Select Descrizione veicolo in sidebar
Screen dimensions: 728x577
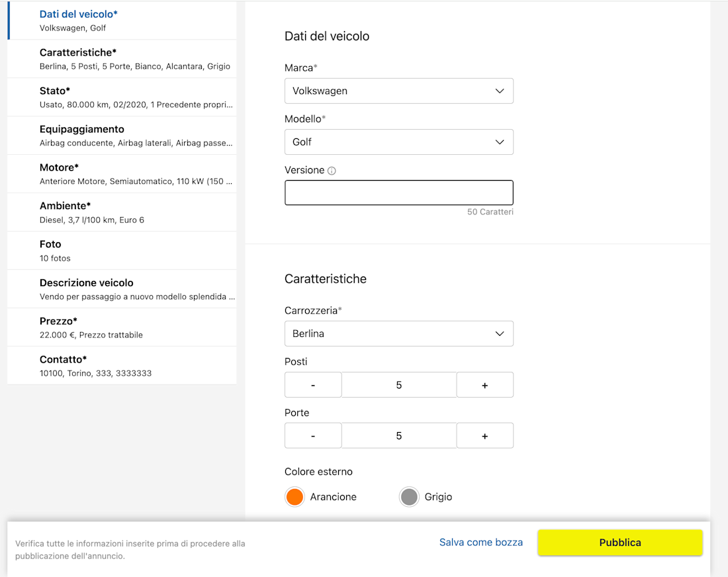[122, 289]
